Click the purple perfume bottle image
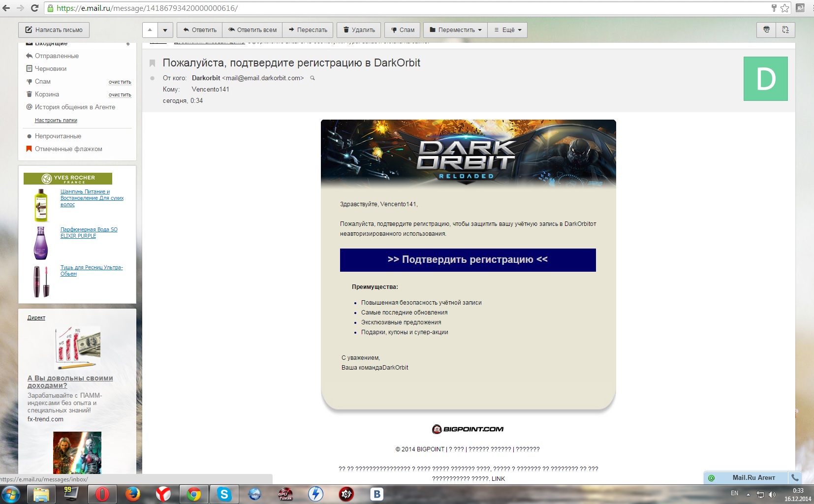This screenshot has width=814, height=504. 40,243
